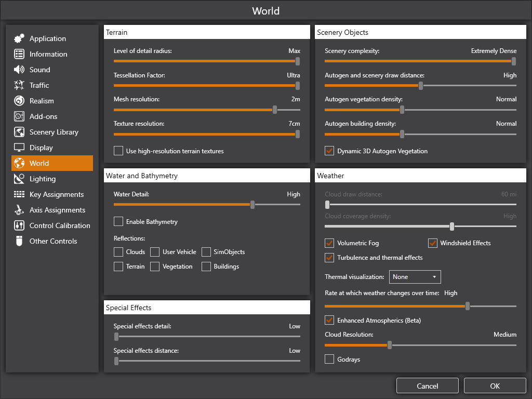This screenshot has width=532, height=399.
Task: Click the Sound speaker icon
Action: point(19,70)
